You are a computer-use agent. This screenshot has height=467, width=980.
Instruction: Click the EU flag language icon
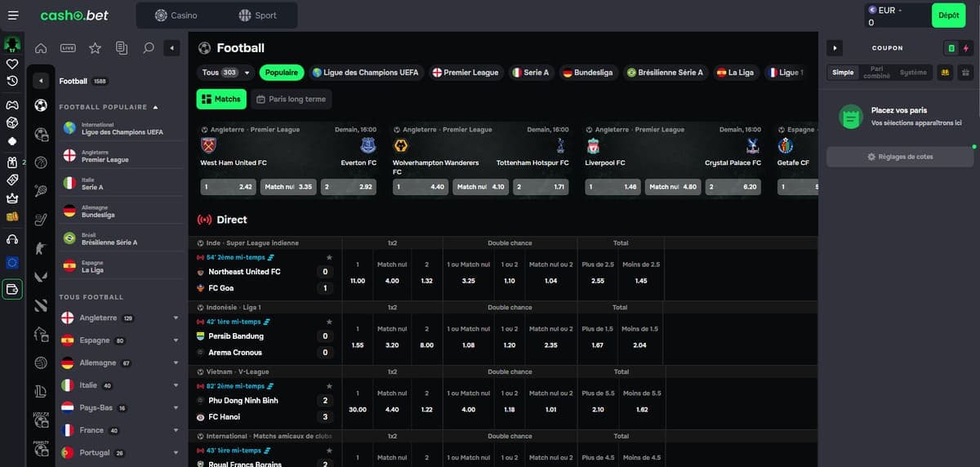click(12, 263)
